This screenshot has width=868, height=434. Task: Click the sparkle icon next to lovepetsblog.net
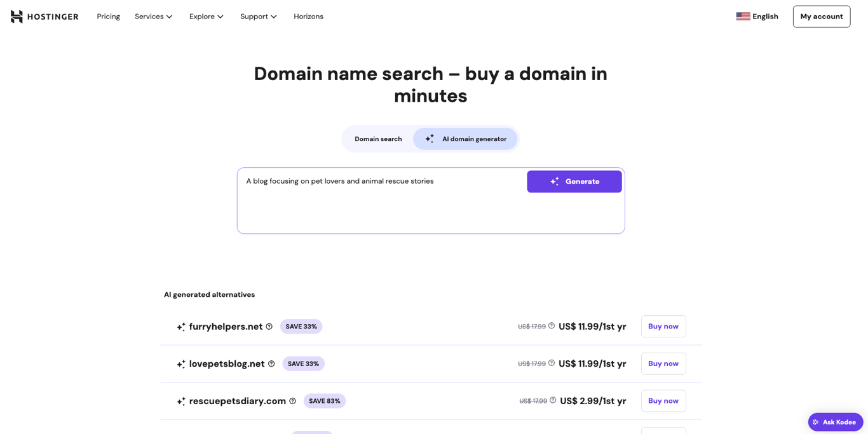pyautogui.click(x=180, y=363)
